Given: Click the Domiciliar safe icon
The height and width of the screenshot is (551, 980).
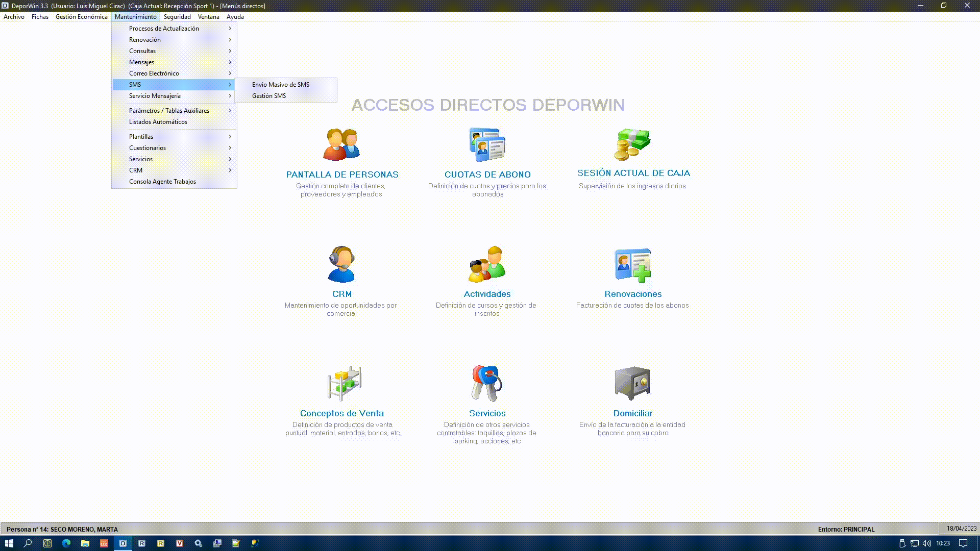Looking at the screenshot, I should point(632,384).
